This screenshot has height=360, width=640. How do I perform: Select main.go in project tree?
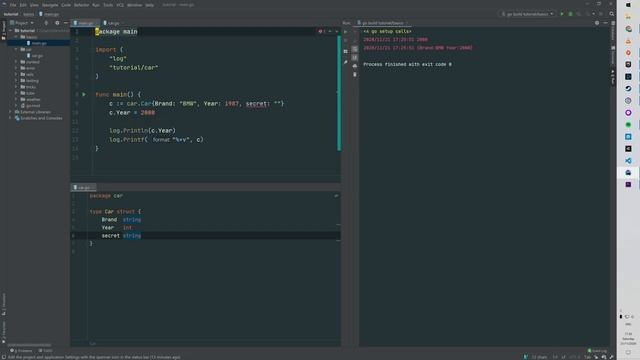39,43
